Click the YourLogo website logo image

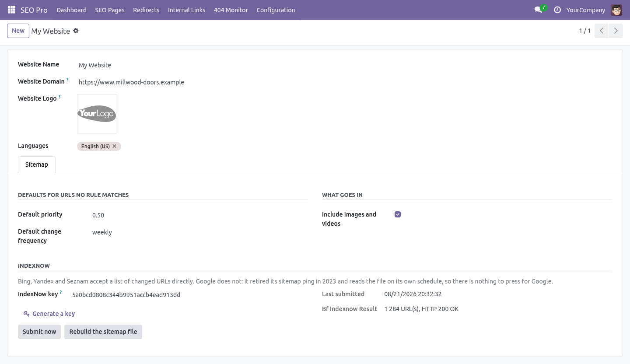97,114
